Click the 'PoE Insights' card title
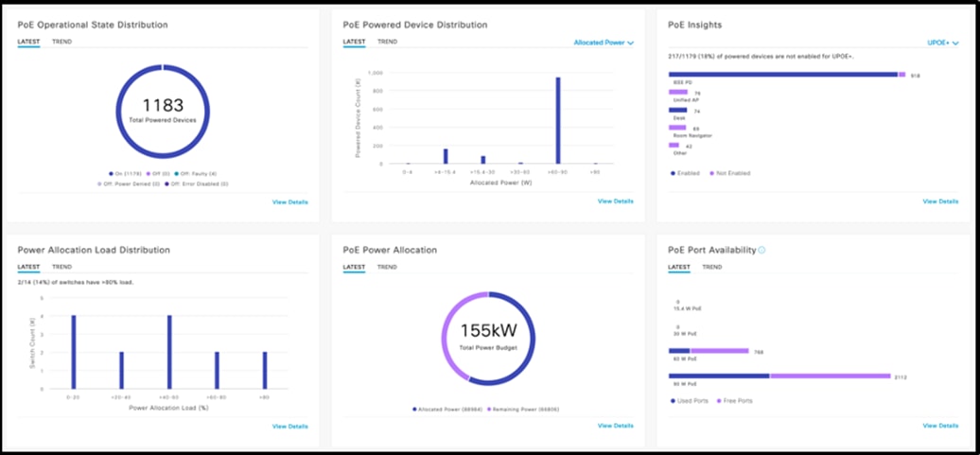 tap(695, 25)
